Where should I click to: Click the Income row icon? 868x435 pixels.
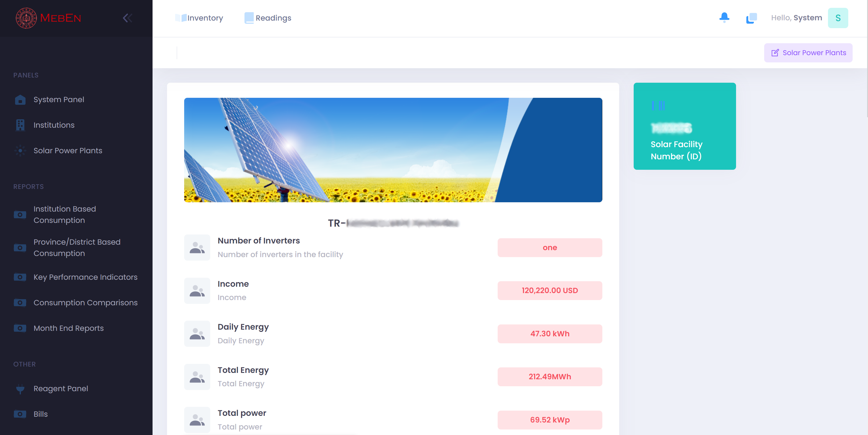click(197, 291)
